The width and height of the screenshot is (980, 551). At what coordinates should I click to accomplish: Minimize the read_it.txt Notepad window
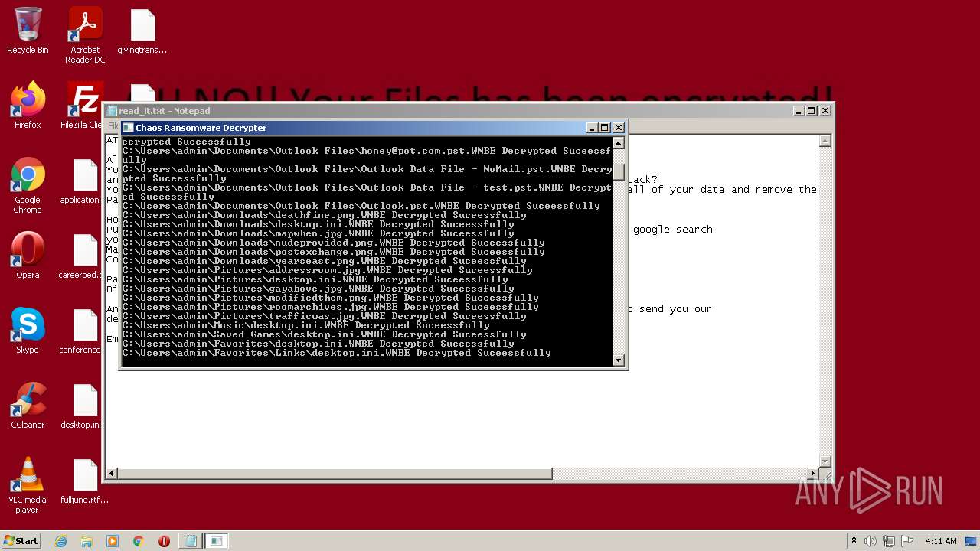[799, 111]
